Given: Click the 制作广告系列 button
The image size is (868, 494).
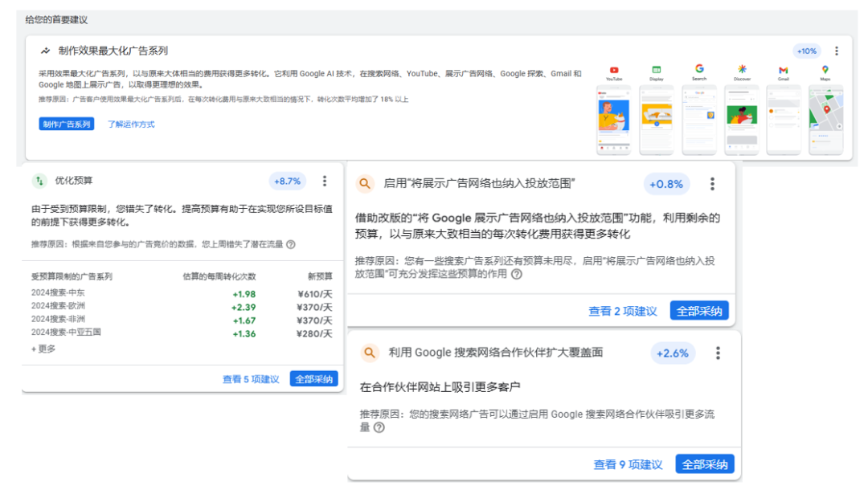Looking at the screenshot, I should click(66, 125).
